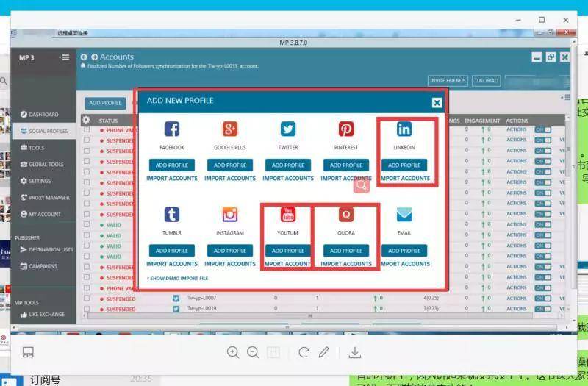
Task: Click Add Profile button above the table
Action: tap(105, 103)
